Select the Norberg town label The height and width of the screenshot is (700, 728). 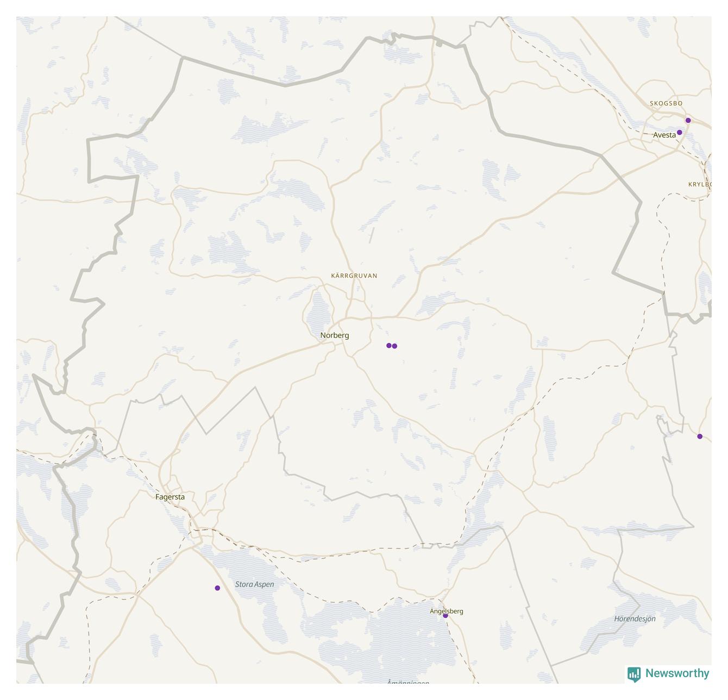pos(335,335)
